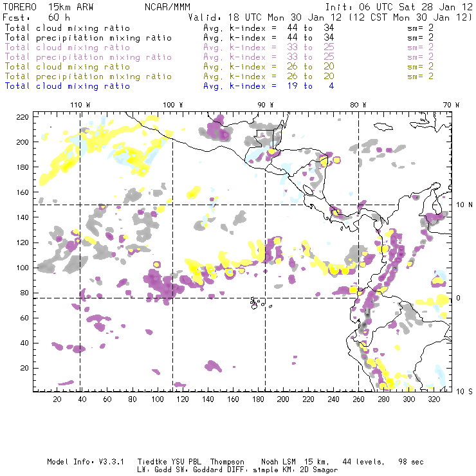Click the "TORERO 15km ARW" title text
476x476 pixels.
(x=48, y=7)
